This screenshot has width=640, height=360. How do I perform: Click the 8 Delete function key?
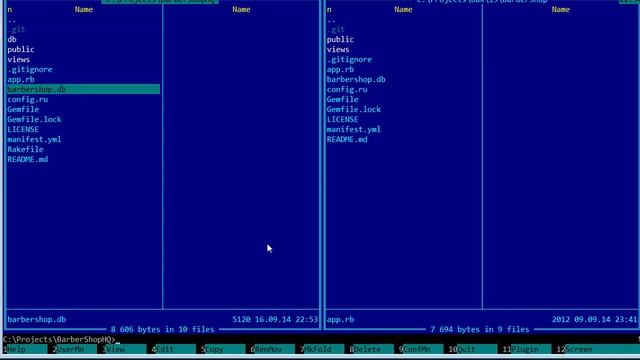[371, 349]
